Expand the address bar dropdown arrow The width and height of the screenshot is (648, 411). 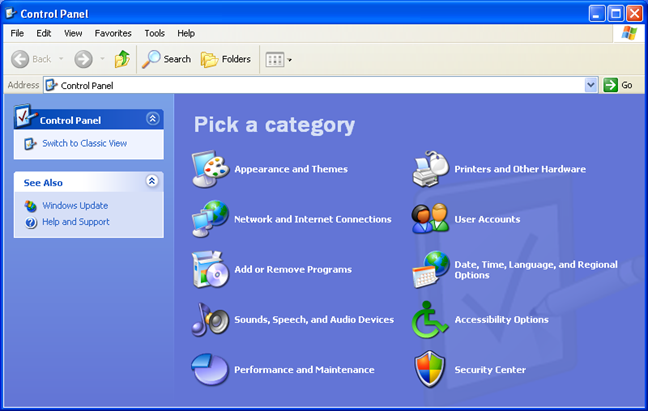pyautogui.click(x=591, y=85)
